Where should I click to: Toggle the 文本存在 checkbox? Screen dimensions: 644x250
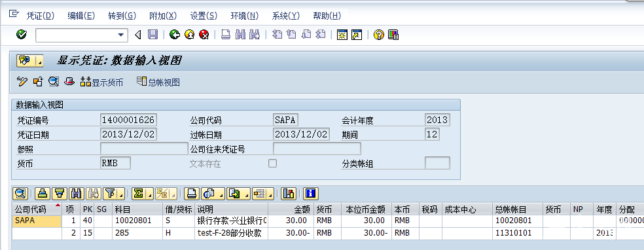coord(272,164)
